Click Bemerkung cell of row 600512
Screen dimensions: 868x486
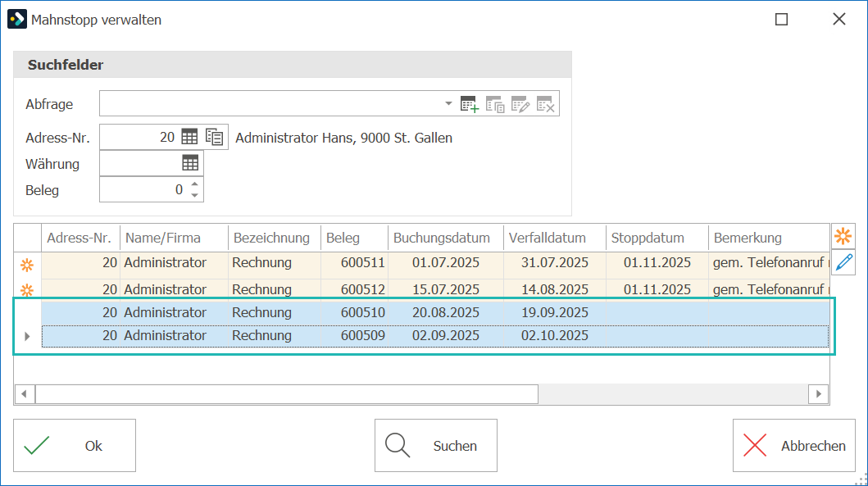tap(769, 289)
